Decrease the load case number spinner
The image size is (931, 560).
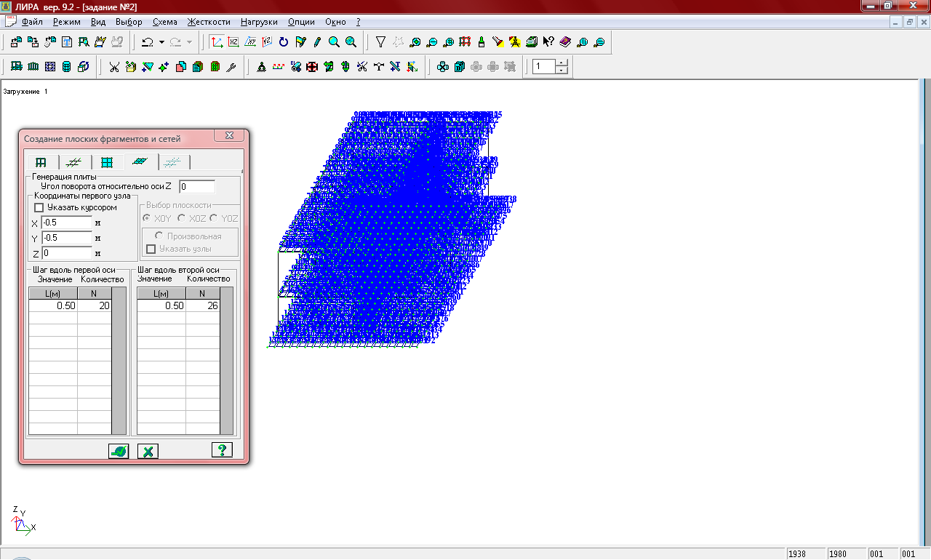click(x=562, y=71)
